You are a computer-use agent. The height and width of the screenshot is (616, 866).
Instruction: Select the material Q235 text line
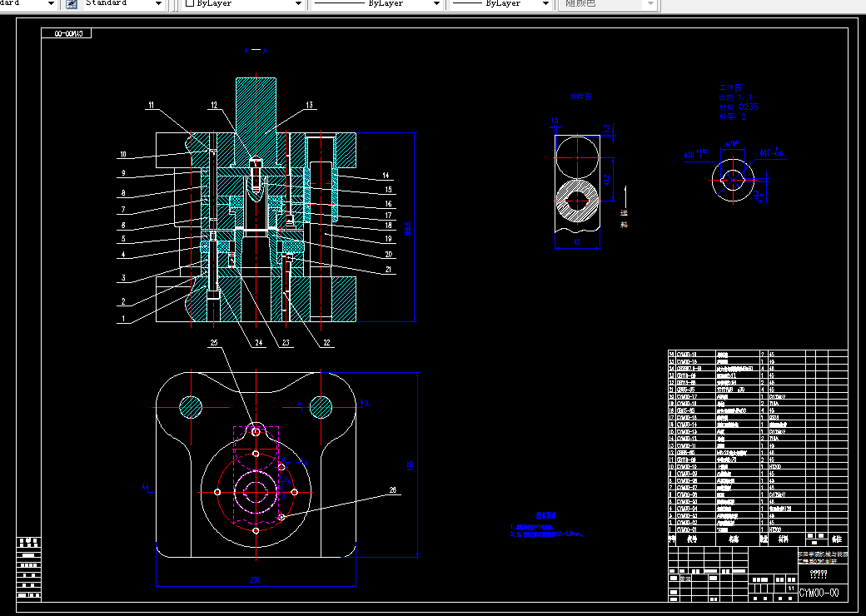739,107
